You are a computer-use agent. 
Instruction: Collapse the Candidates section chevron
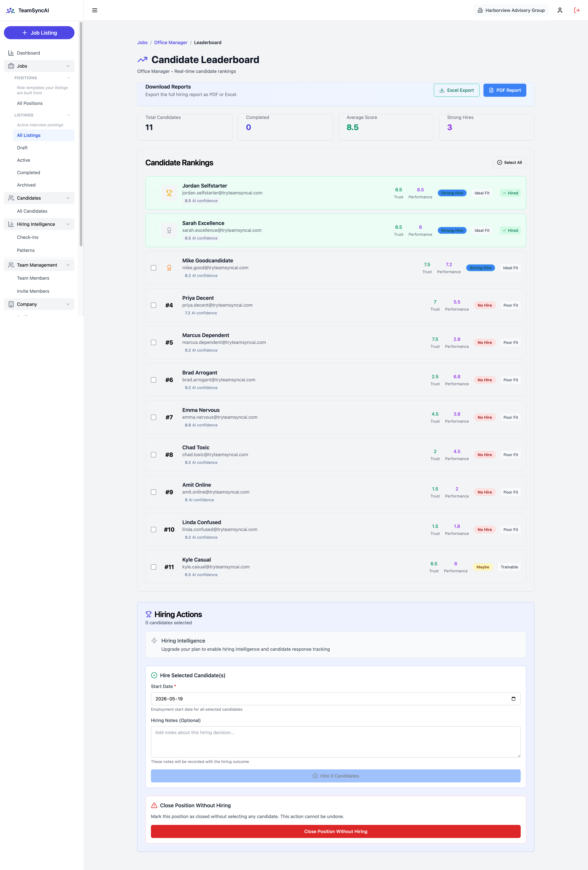(68, 198)
